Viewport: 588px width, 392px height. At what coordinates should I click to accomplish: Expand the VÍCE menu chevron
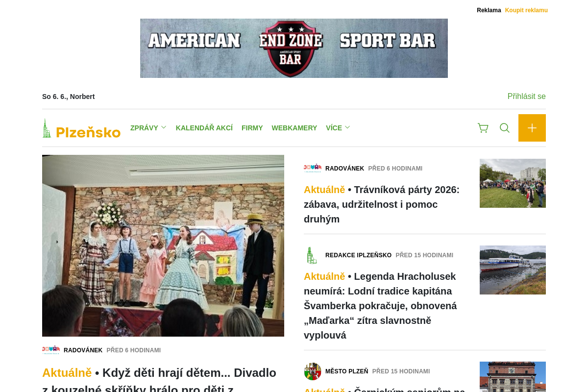(x=347, y=127)
